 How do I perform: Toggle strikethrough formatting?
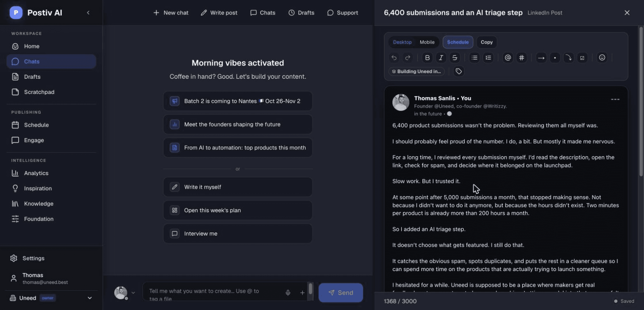(454, 58)
